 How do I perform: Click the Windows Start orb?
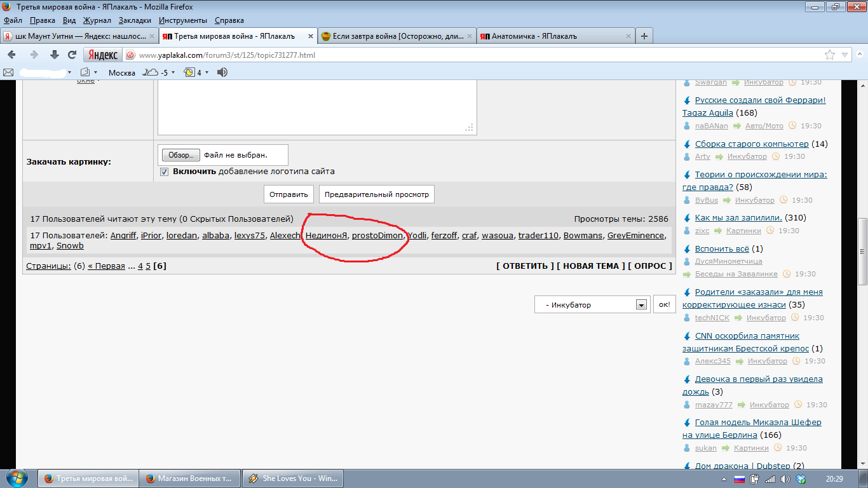coord(16,478)
